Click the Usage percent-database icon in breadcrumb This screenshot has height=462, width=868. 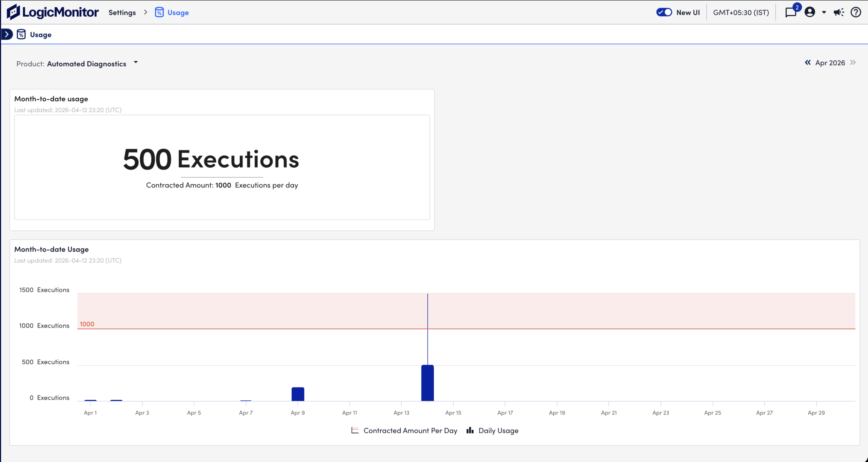pos(159,12)
